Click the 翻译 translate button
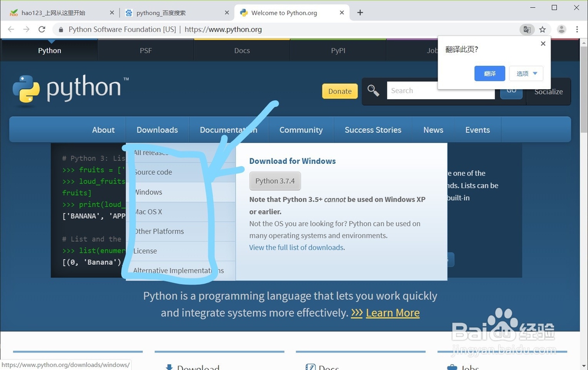Image resolution: width=588 pixels, height=370 pixels. (x=490, y=73)
